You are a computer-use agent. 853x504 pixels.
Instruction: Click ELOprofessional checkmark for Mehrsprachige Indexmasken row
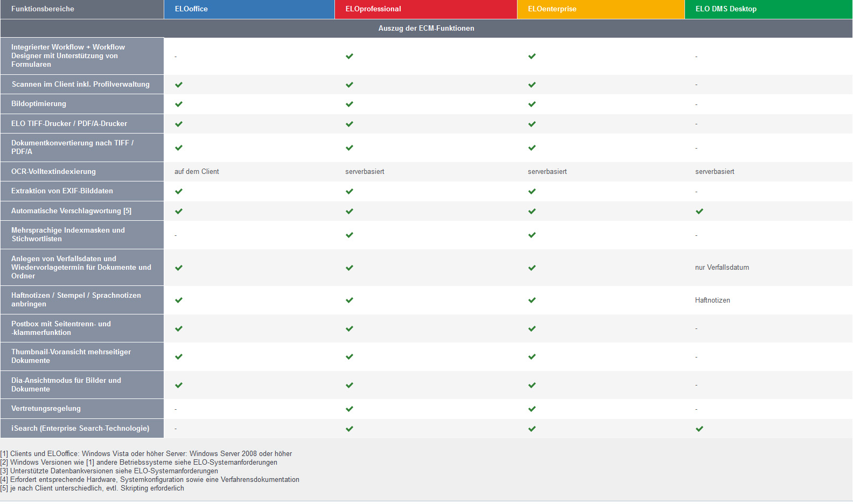click(349, 235)
